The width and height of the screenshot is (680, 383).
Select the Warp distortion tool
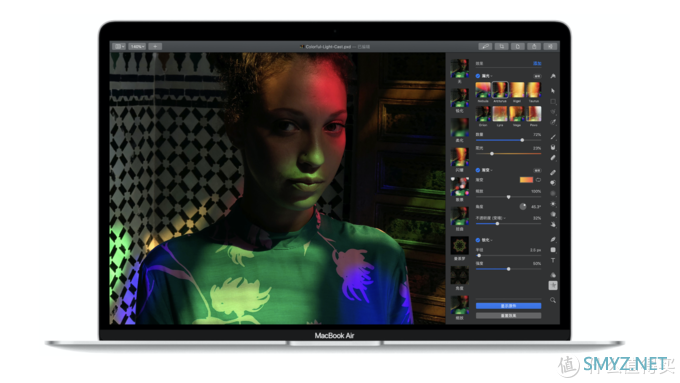(553, 225)
